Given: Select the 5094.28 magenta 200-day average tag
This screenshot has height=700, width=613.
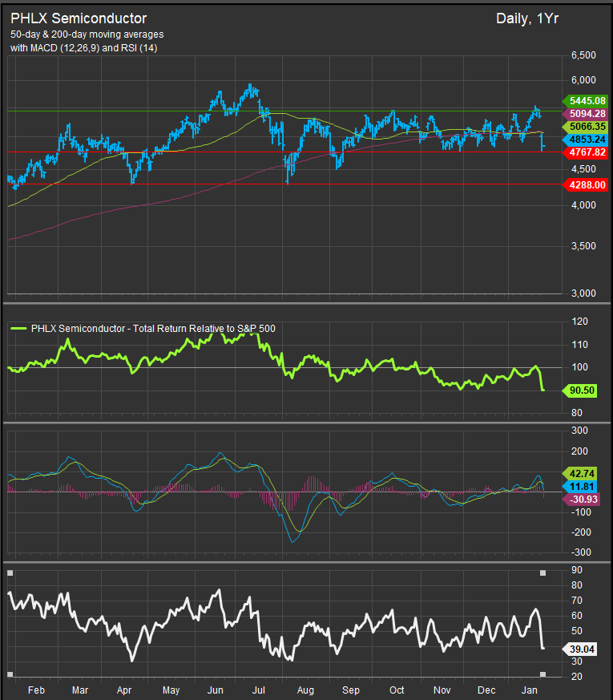Looking at the screenshot, I should pyautogui.click(x=585, y=114).
